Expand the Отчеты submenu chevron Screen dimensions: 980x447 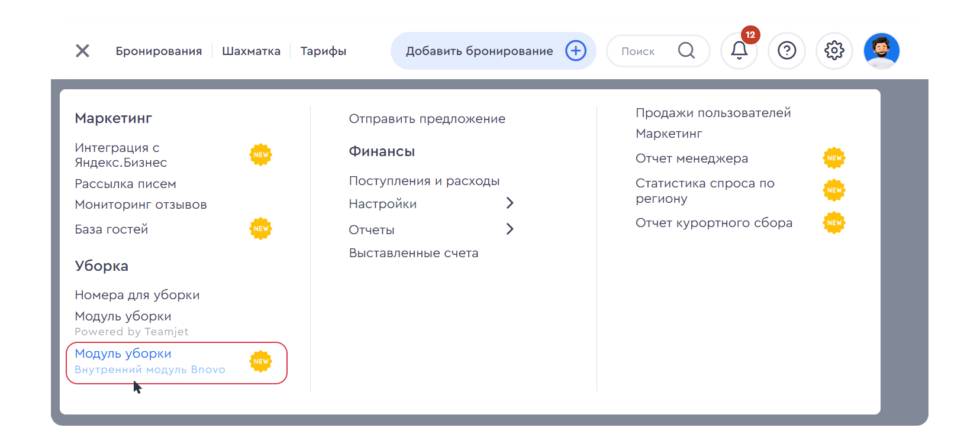(x=510, y=229)
